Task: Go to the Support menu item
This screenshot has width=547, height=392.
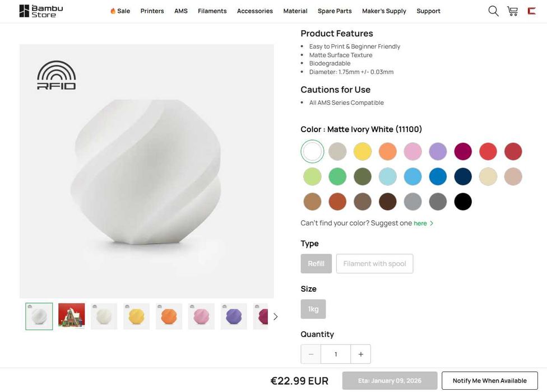Action: [x=428, y=11]
